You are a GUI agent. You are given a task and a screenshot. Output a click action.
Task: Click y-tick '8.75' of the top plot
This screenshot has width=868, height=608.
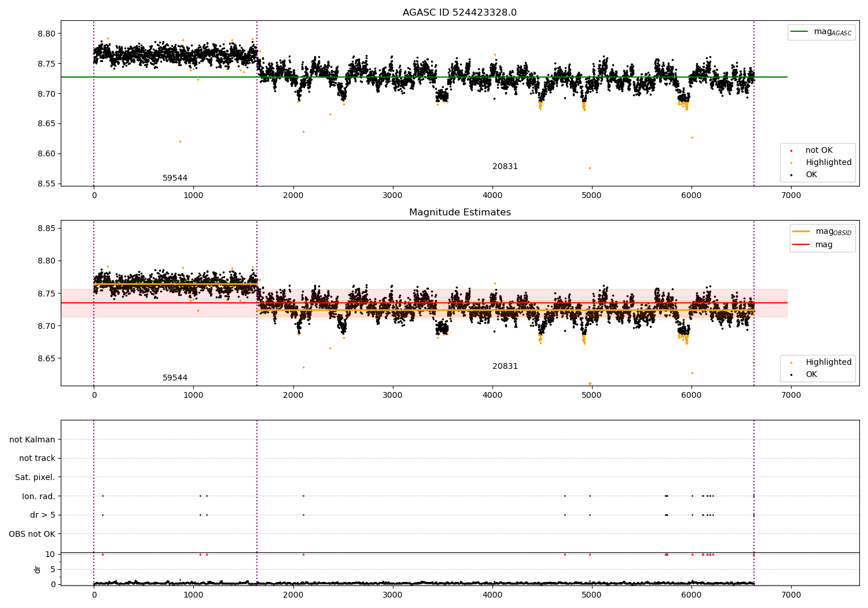click(47, 64)
